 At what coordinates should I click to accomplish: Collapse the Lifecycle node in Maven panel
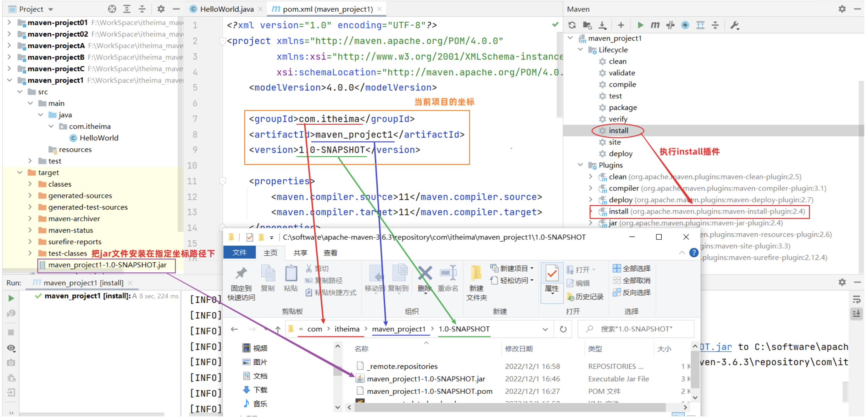[x=580, y=50]
